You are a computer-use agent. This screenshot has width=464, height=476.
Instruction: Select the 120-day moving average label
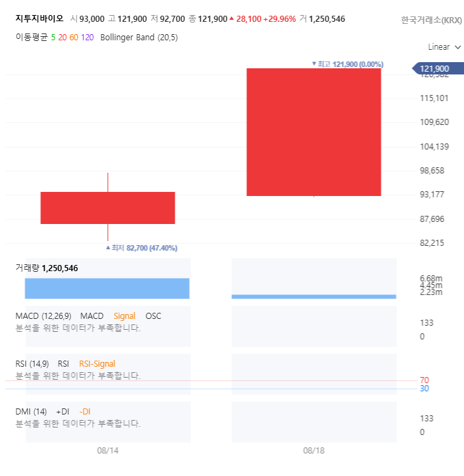coord(87,38)
